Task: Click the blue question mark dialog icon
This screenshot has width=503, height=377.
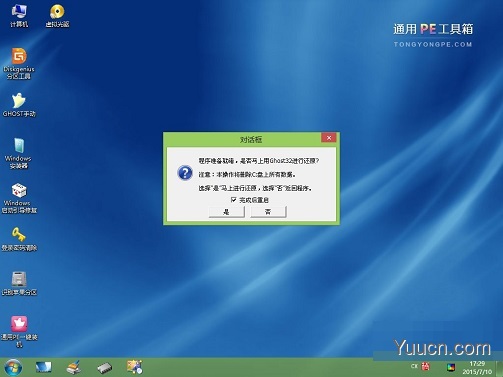Action: (x=185, y=173)
